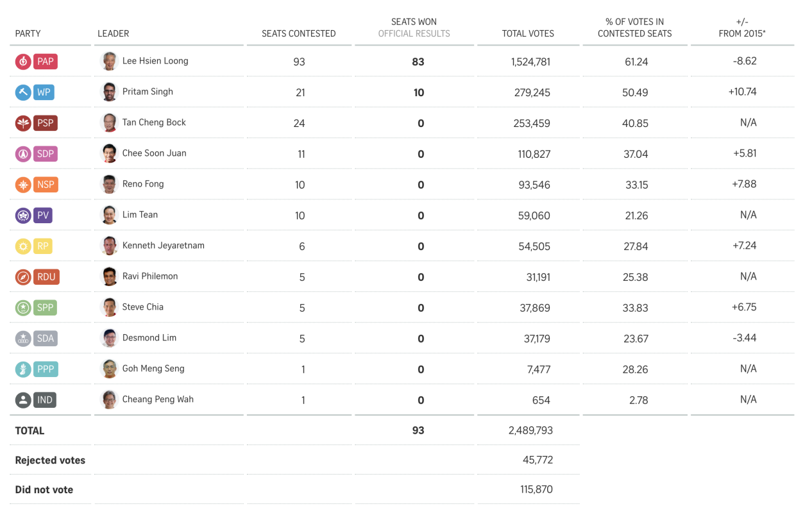Click Pritam Singh's portrait photo
The image size is (812, 506).
[x=110, y=92]
